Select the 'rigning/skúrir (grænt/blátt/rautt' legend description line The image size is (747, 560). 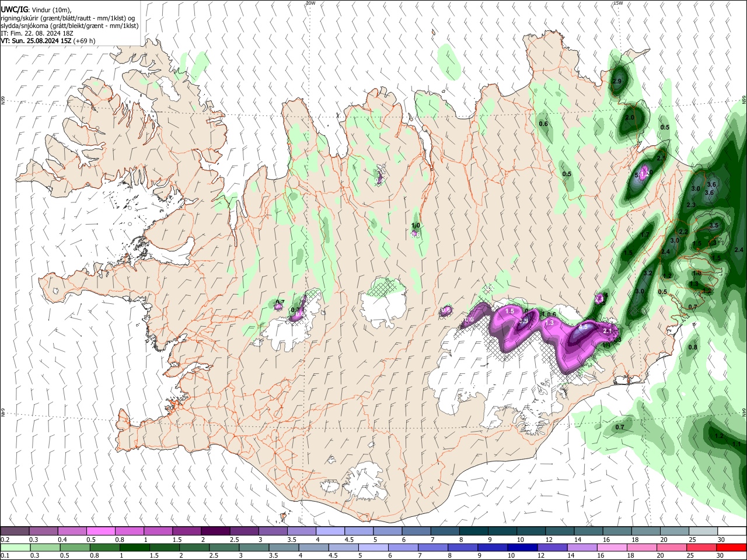[67, 18]
